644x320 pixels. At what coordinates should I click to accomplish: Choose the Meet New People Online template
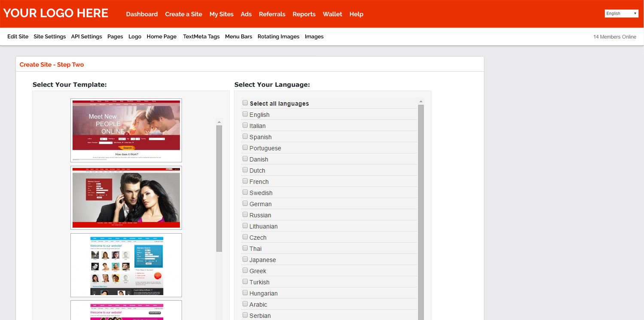coord(126,130)
